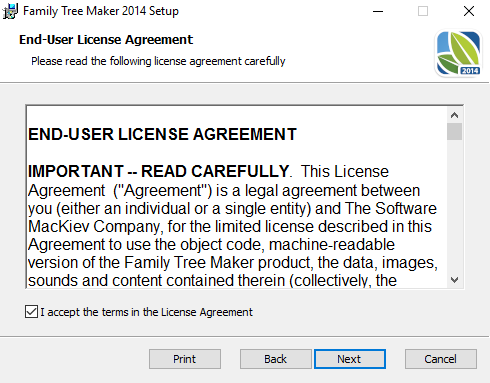This screenshot has width=490, height=383.
Task: Click the license scrollbar down arrow
Action: pyautogui.click(x=454, y=280)
